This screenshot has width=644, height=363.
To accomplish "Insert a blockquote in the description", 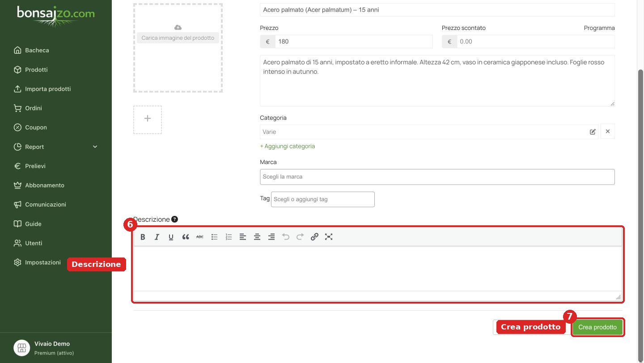I will coord(186,237).
